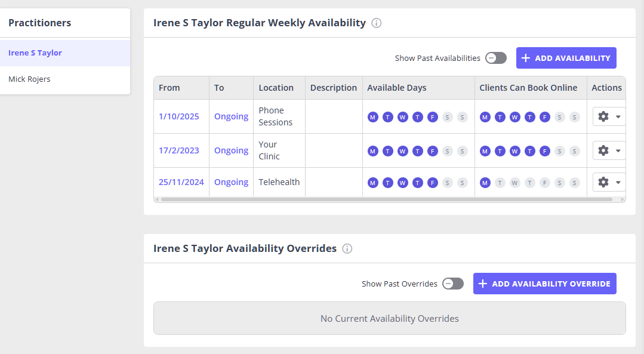Screen dimensions: 644x354
Task: Expand actions dropdown arrow for Phone Sessions
Action: [x=618, y=117]
